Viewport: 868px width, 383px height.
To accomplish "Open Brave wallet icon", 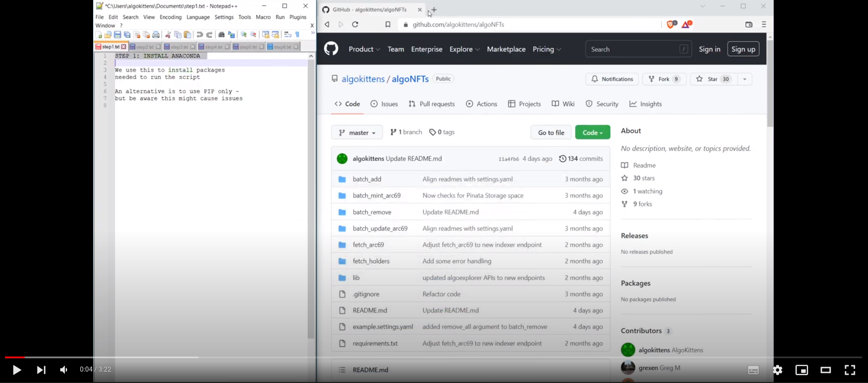I will [x=749, y=25].
